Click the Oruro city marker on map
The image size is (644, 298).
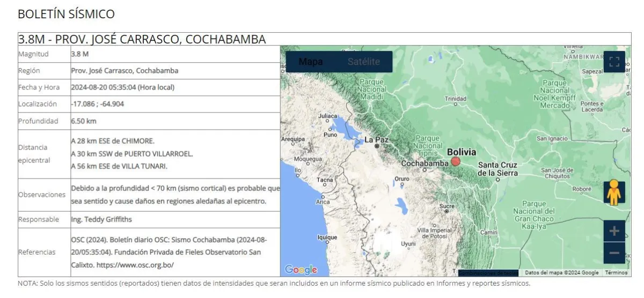[402, 180]
